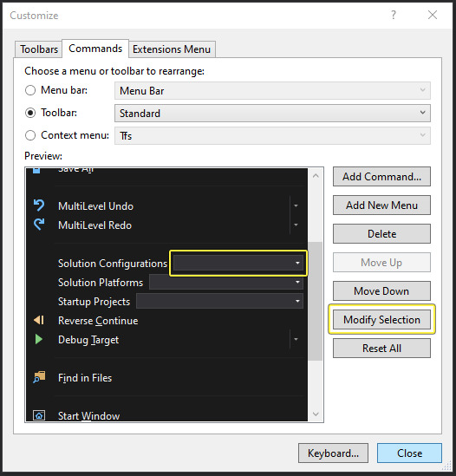Select the Reverse Continue icon
The width and height of the screenshot is (456, 476).
(39, 320)
